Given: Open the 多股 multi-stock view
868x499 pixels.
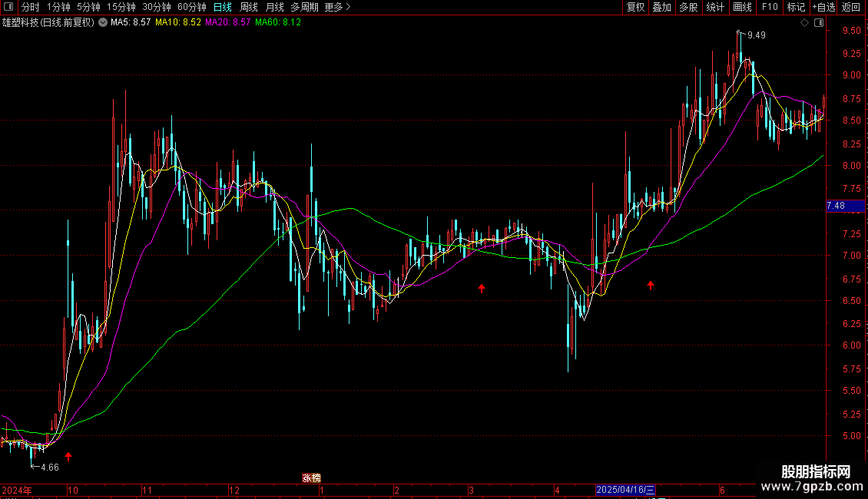Looking at the screenshot, I should pos(688,7).
